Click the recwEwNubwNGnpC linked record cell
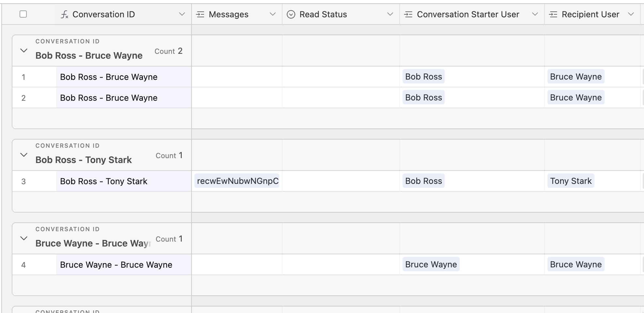The height and width of the screenshot is (313, 644). pos(237,181)
